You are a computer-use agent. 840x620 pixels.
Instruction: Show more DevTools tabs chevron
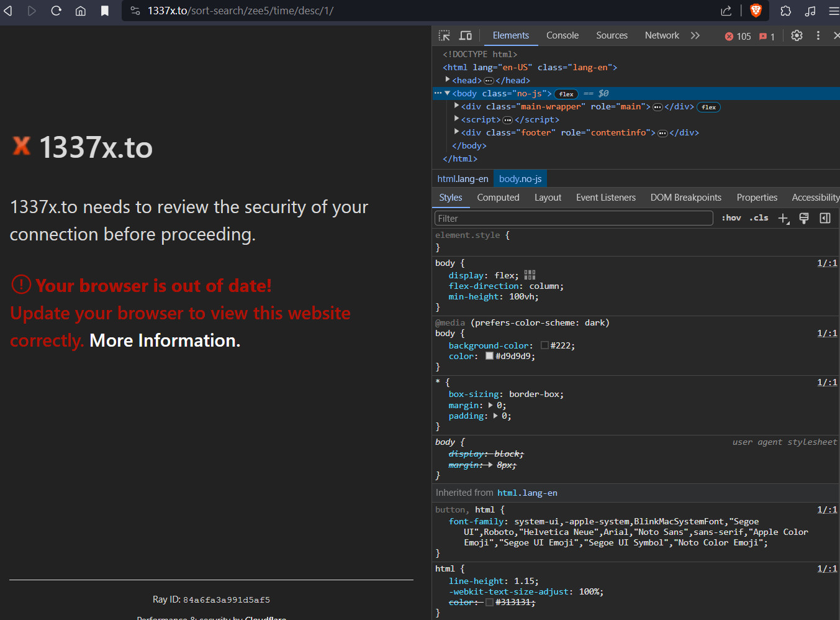(695, 35)
